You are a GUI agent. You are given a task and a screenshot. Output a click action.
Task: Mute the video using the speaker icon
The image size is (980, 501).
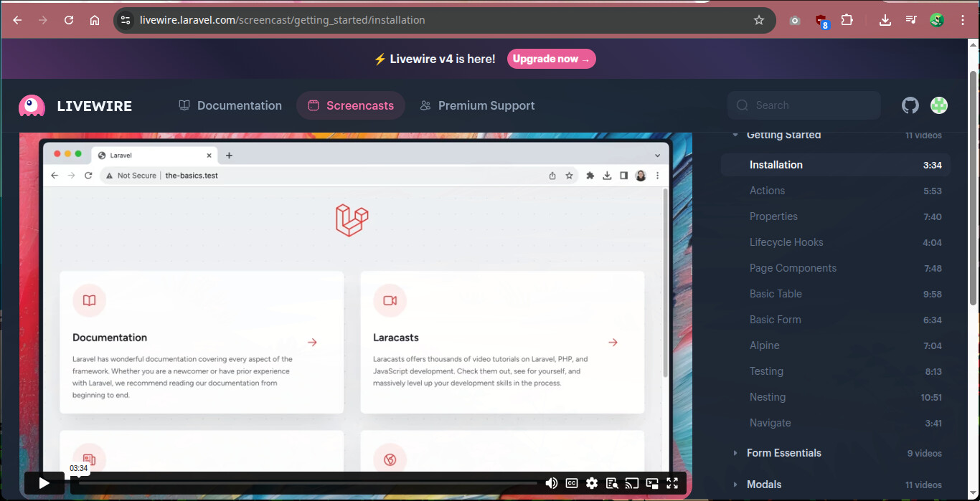point(551,483)
